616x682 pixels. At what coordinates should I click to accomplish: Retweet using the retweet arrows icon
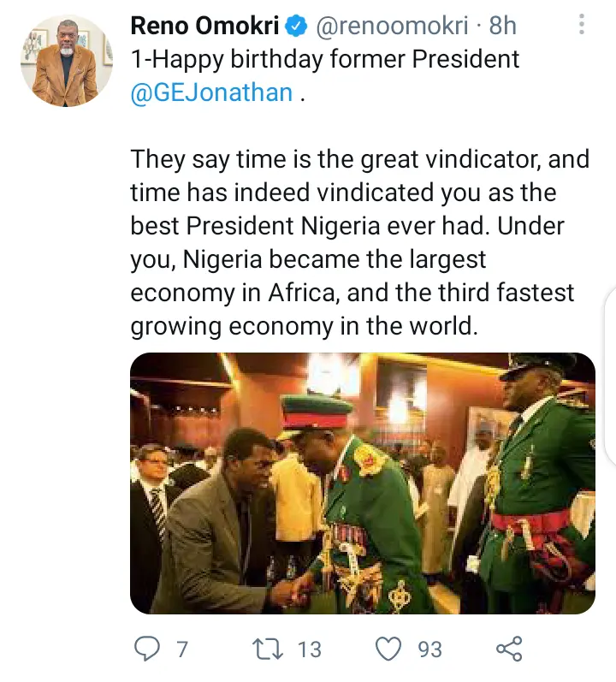(x=269, y=649)
